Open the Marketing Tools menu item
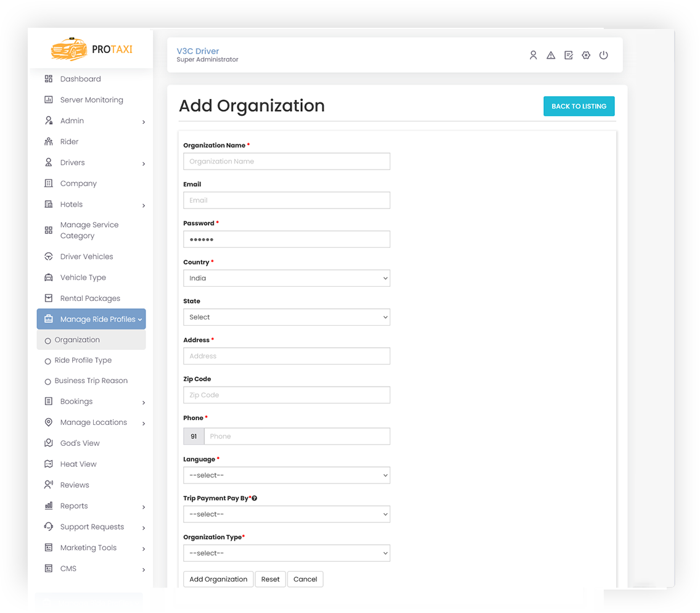Viewport: 700px width, 613px height. click(91, 548)
